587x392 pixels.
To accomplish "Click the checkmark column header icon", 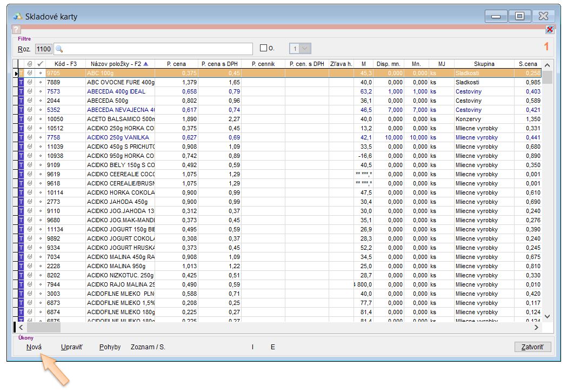I will click(x=40, y=64).
